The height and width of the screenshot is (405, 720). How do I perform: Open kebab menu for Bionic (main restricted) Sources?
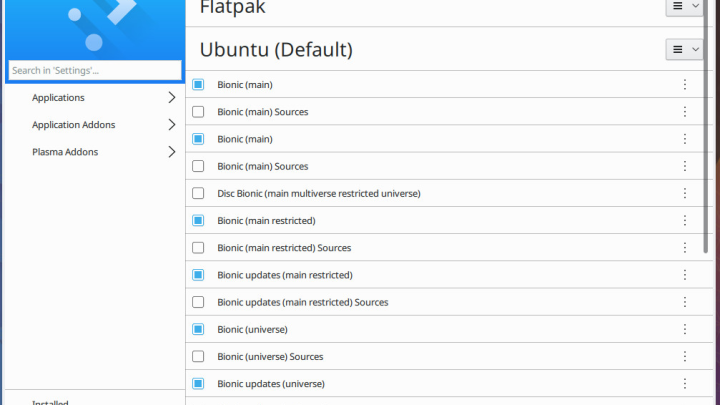pos(684,248)
